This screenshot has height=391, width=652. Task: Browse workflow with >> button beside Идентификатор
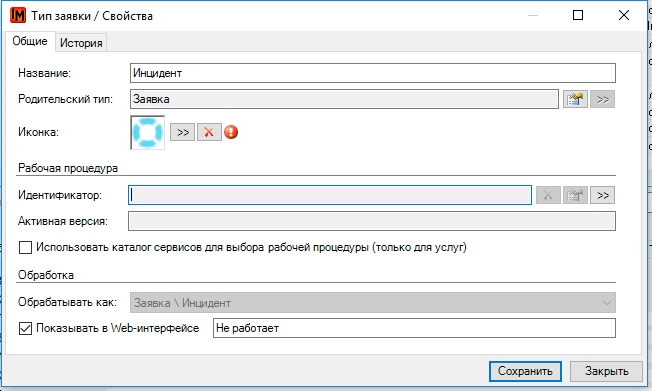click(x=603, y=195)
